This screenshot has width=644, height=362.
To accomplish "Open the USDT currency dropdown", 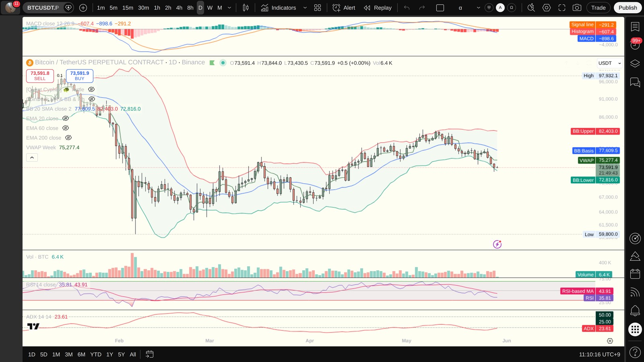I will point(609,63).
